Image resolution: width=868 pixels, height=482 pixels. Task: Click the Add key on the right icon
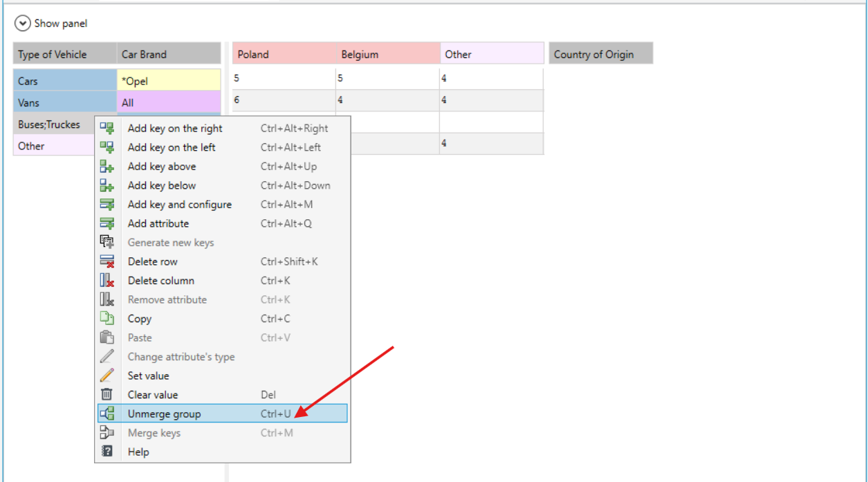click(107, 128)
